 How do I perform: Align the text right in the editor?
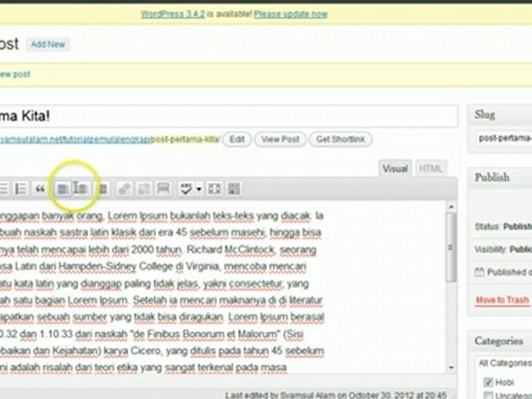click(103, 188)
